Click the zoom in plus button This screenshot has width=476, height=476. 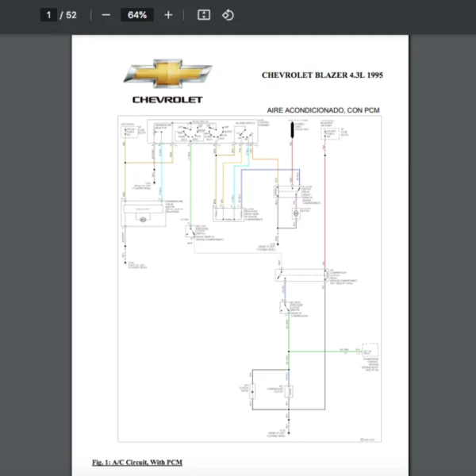point(168,15)
